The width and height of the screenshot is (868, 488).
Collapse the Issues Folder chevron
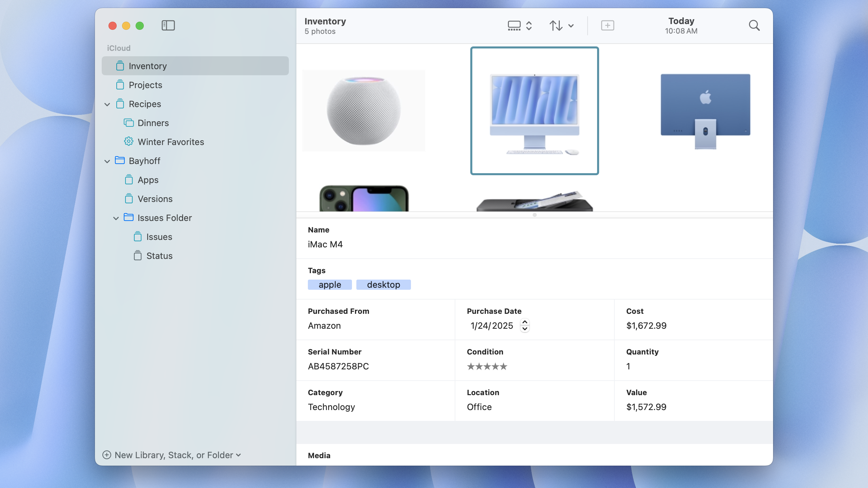[116, 218]
